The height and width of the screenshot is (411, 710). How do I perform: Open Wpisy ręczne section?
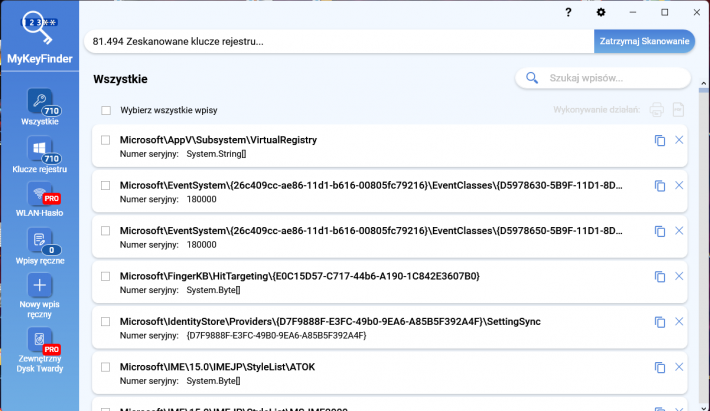pos(39,246)
